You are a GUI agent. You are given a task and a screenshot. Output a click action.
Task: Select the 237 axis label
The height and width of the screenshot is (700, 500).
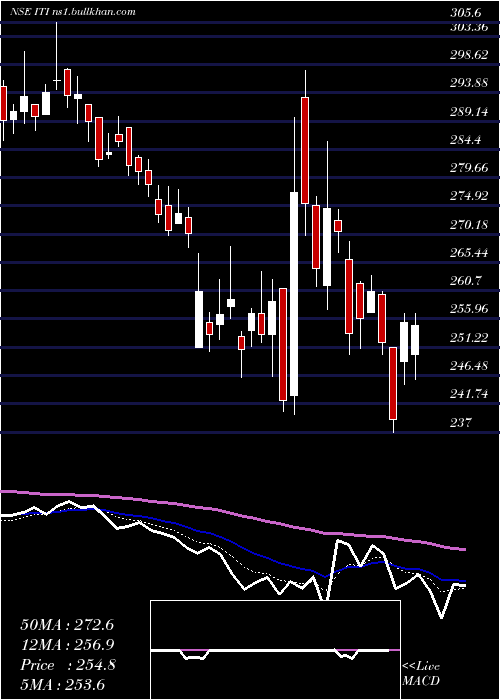pyautogui.click(x=461, y=422)
